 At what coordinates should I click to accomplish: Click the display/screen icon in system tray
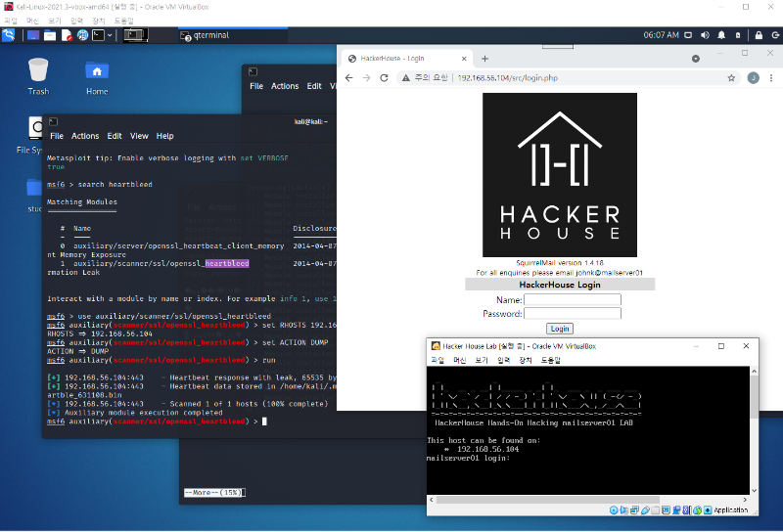point(688,35)
